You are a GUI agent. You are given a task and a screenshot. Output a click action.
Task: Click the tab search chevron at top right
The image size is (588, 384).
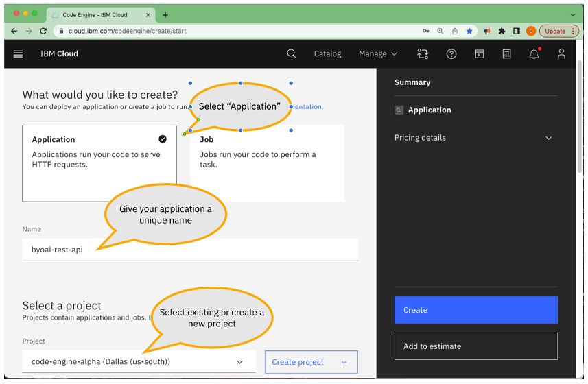pos(573,15)
